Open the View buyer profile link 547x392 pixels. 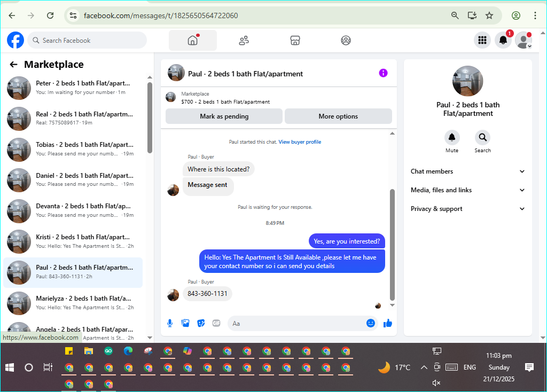click(x=300, y=142)
